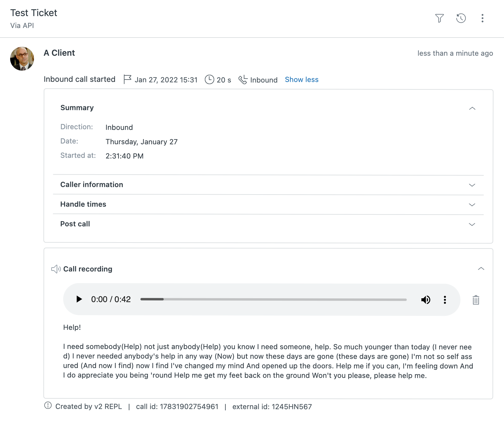
Task: Open the ticket's three-dot more options menu
Action: click(x=482, y=18)
